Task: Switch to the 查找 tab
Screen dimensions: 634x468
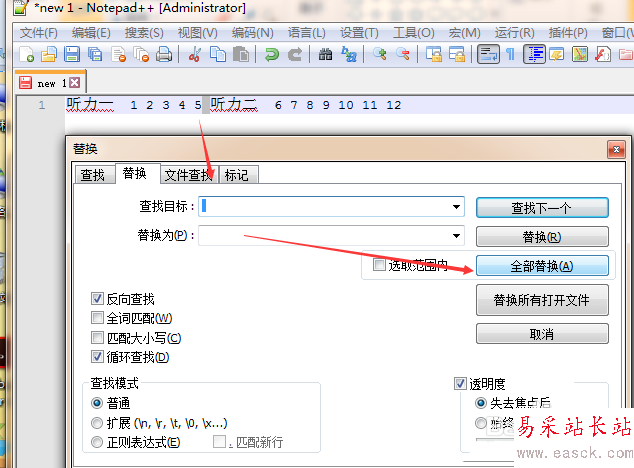Action: [93, 175]
